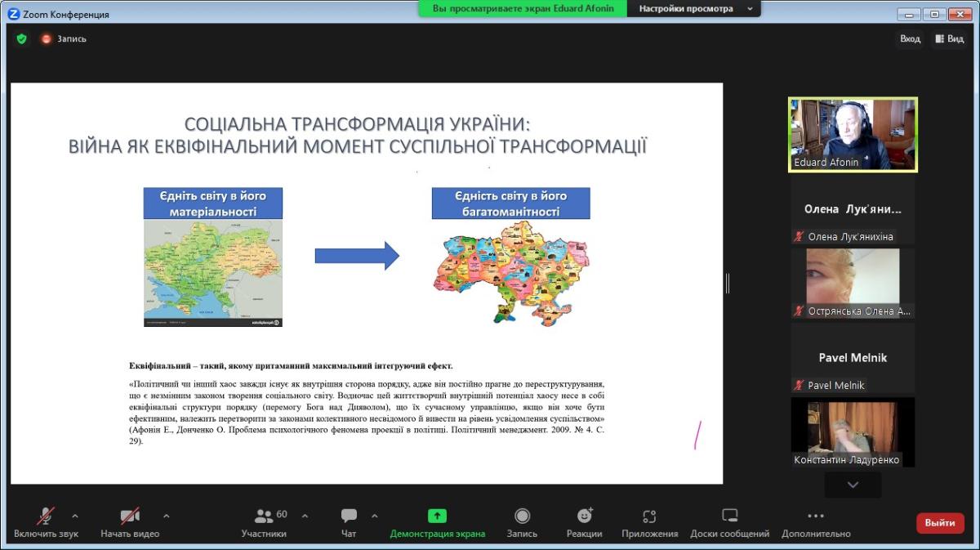The height and width of the screenshot is (550, 980).
Task: Select Eduard Afonin's video thumbnail
Action: coord(853,134)
